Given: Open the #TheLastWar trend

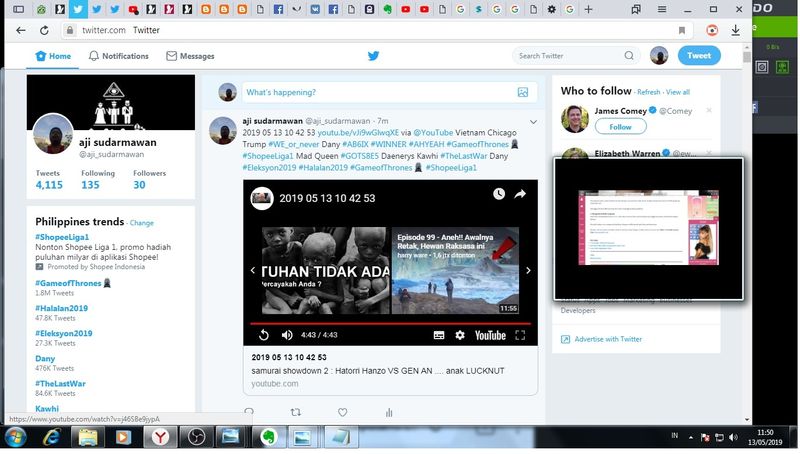Looking at the screenshot, I should pos(60,383).
